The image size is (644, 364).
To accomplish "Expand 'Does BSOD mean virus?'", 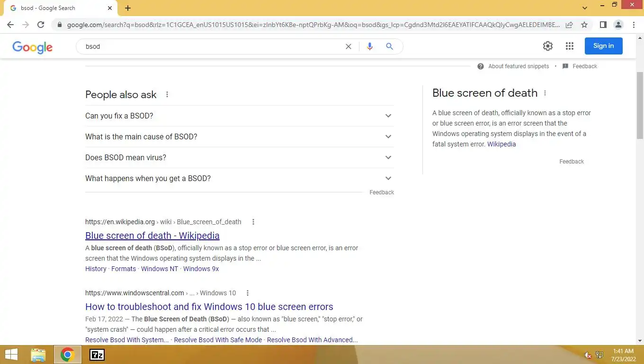I will tap(239, 157).
